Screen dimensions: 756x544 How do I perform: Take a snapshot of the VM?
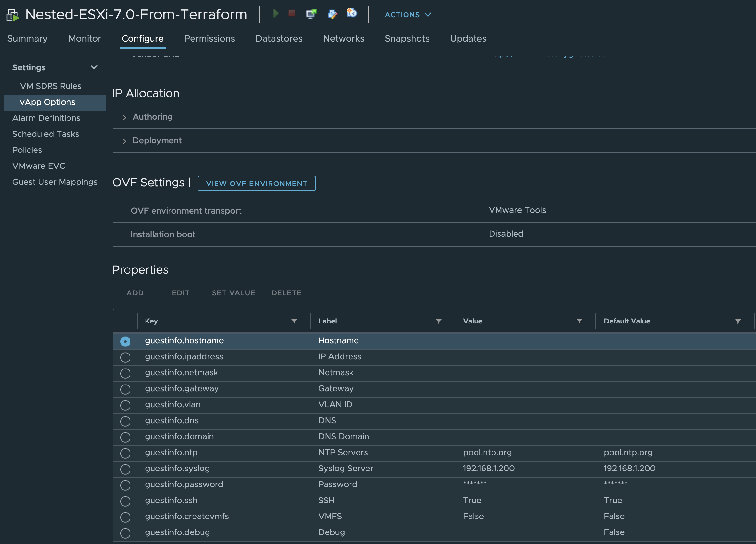tap(352, 14)
